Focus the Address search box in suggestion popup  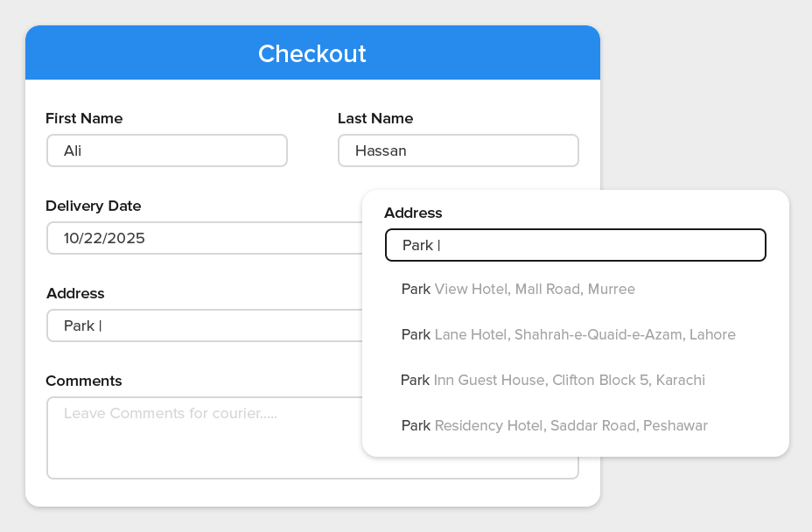click(575, 245)
